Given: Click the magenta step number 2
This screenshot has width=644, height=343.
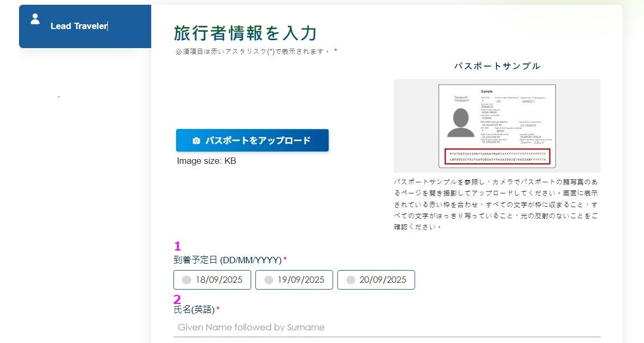Looking at the screenshot, I should (178, 299).
